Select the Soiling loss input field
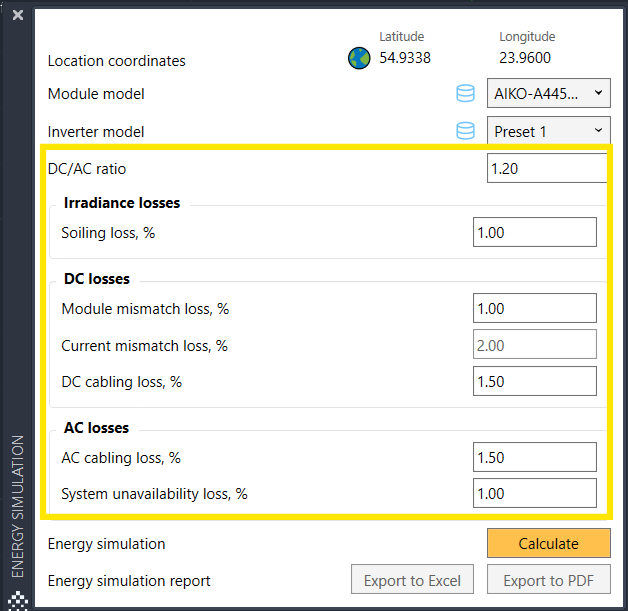Viewport: 628px width, 611px height. 534,232
